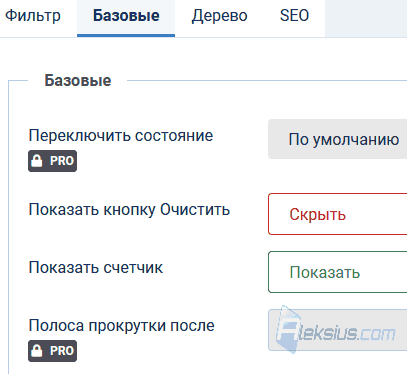Open the По умолчанию state dropdown
This screenshot has width=407, height=374.
(337, 139)
